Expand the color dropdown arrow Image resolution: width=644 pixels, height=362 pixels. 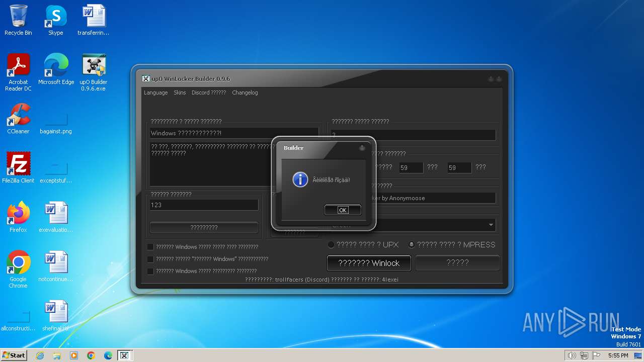point(491,225)
